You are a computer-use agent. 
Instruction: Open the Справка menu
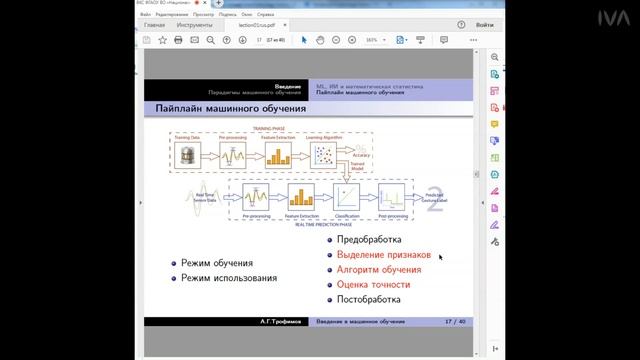point(265,14)
